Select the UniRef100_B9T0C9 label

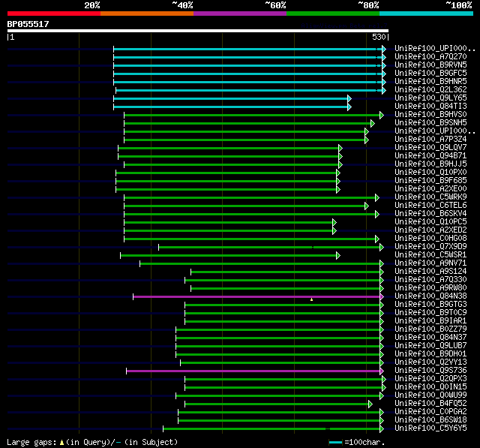pos(430,313)
